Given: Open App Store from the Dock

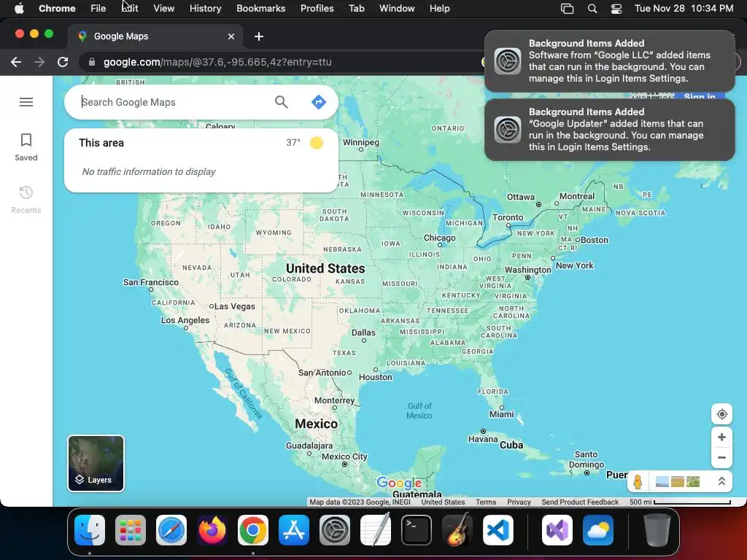Looking at the screenshot, I should 294,530.
